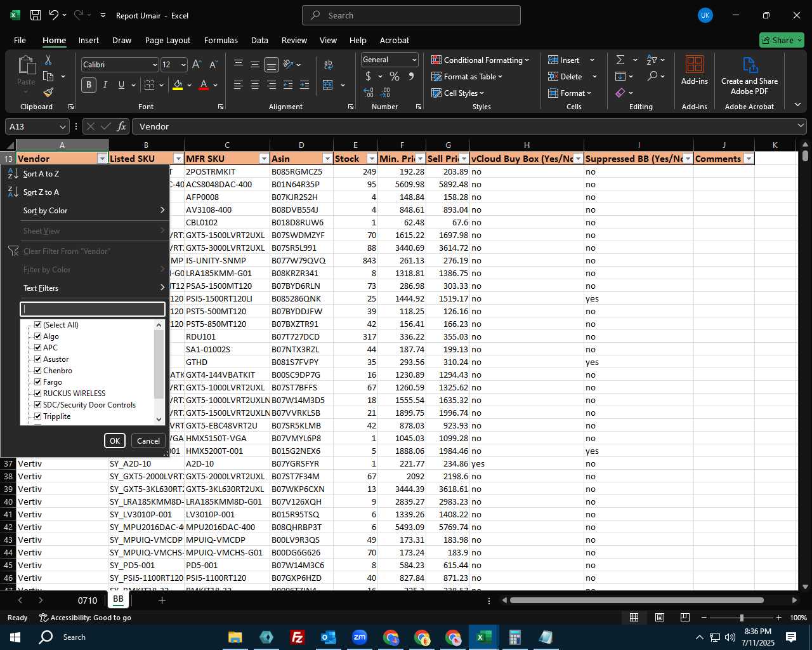Open Sort & Filter icon
The image size is (812, 650).
[x=652, y=60]
